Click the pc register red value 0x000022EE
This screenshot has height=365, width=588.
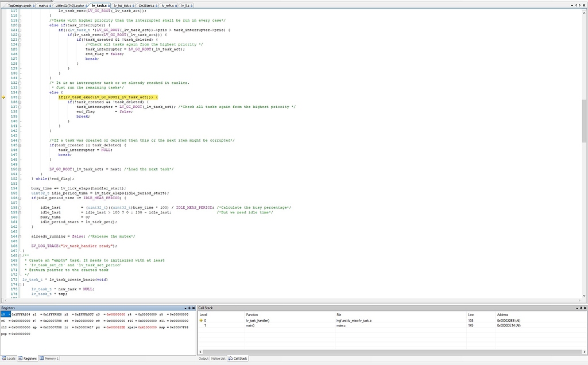point(114,328)
